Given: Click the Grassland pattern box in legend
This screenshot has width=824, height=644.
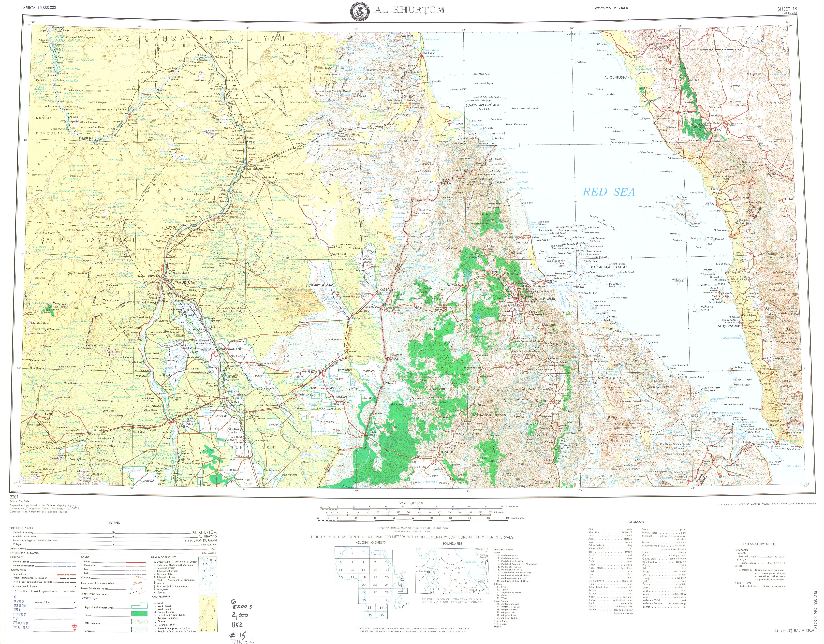Looking at the screenshot, I should tap(139, 630).
